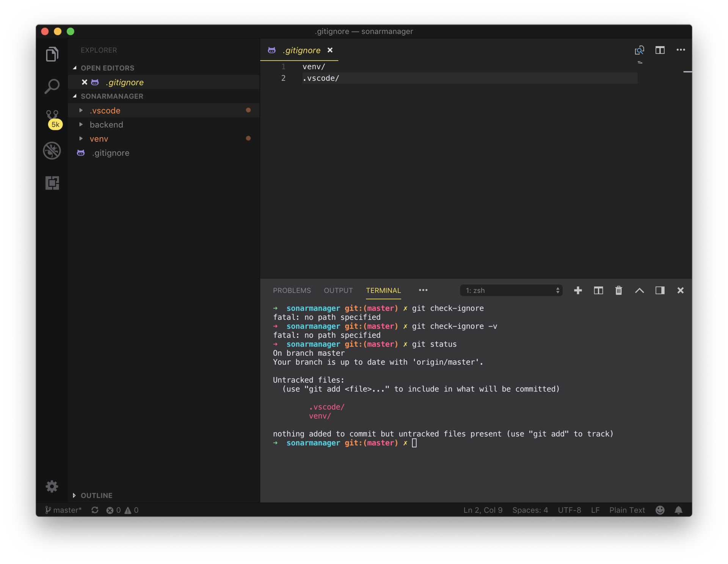Image resolution: width=728 pixels, height=564 pixels.
Task: Close the .gitignore editor tab
Action: [330, 50]
